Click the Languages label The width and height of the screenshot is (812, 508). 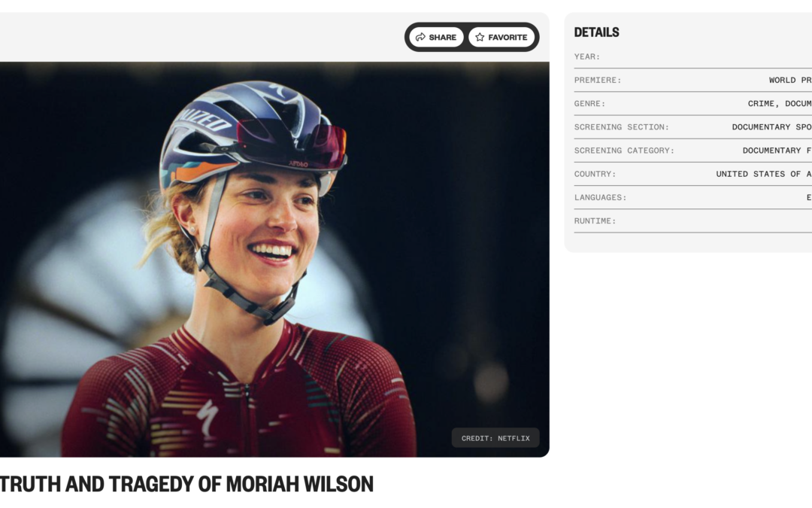pos(600,197)
